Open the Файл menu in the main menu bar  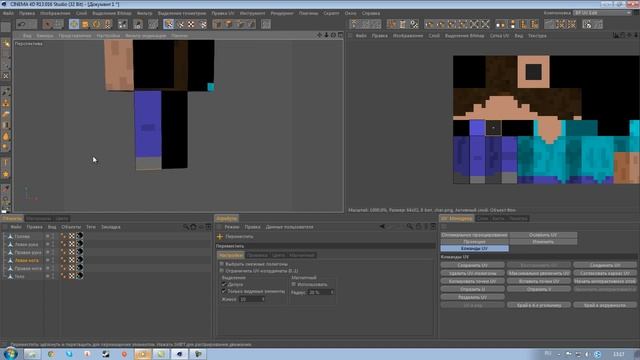[8, 13]
